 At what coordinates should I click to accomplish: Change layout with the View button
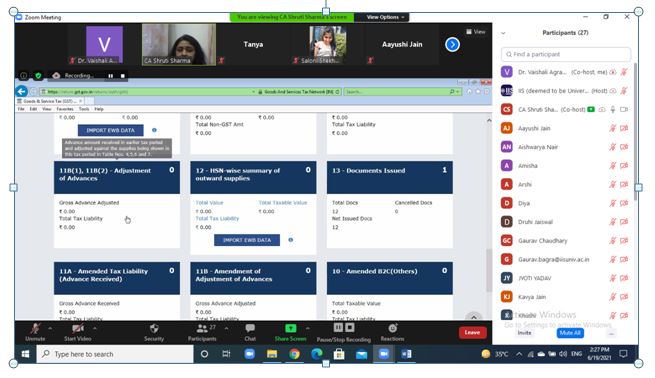(476, 32)
